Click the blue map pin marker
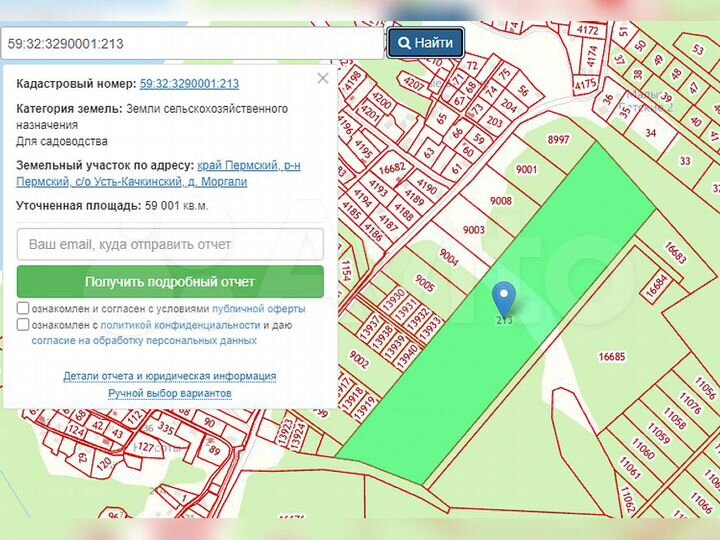 [504, 297]
